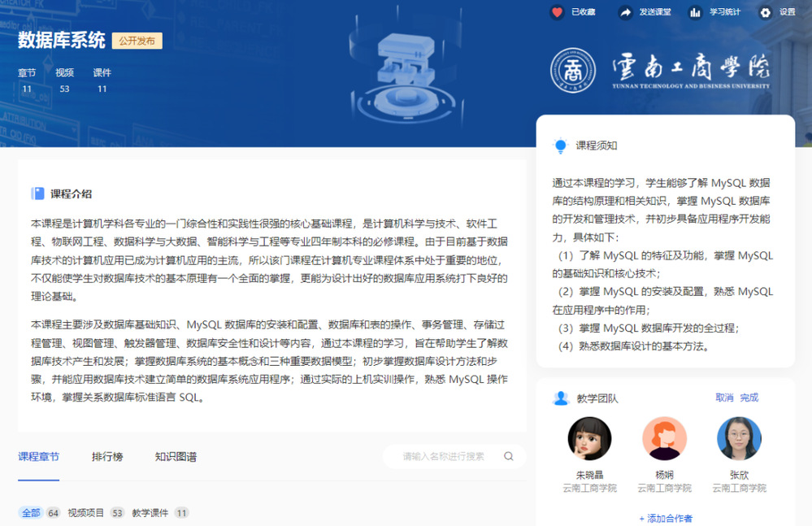Click the send to classroom arrow icon
Image resolution: width=812 pixels, height=526 pixels.
pyautogui.click(x=625, y=12)
